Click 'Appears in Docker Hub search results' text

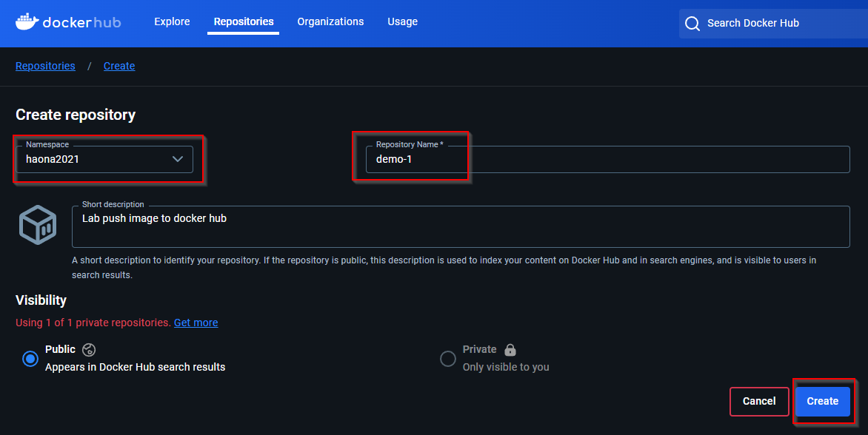pos(135,367)
